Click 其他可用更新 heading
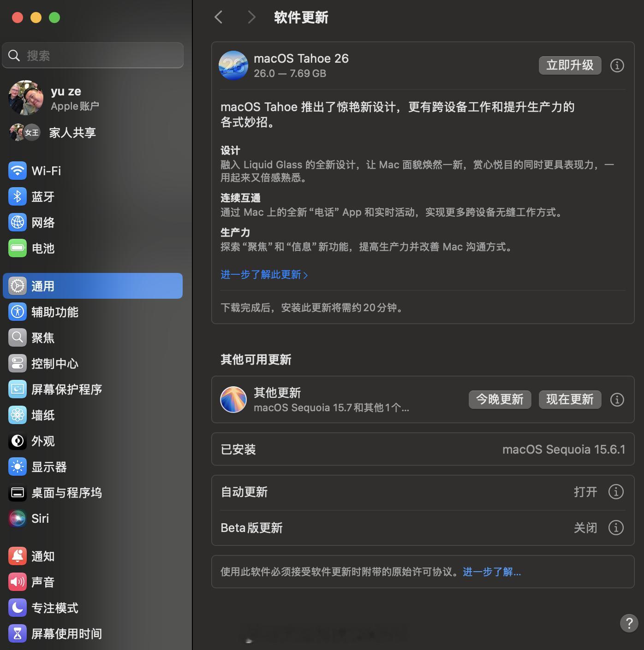The width and height of the screenshot is (644, 650). (x=256, y=360)
